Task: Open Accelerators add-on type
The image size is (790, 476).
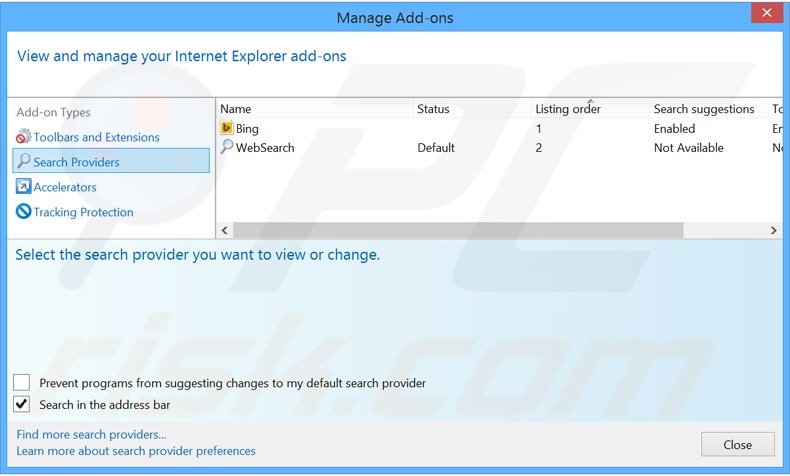Action: tap(65, 187)
